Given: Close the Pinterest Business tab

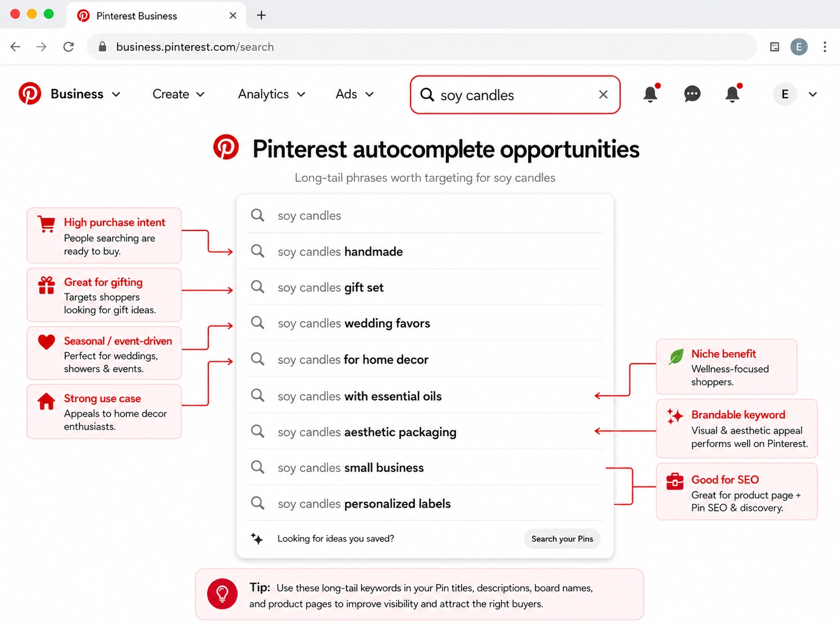Looking at the screenshot, I should point(233,16).
